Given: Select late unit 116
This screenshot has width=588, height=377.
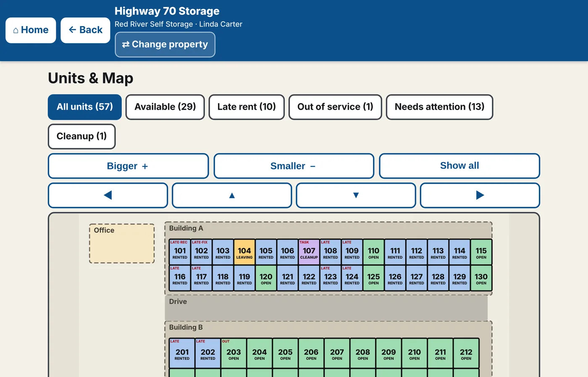Looking at the screenshot, I should coord(180,278).
